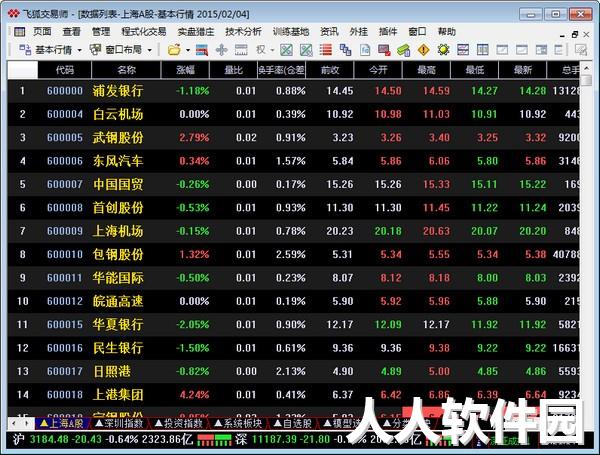
Task: Open the folder icon's dropdown arrow
Action: pos(188,50)
